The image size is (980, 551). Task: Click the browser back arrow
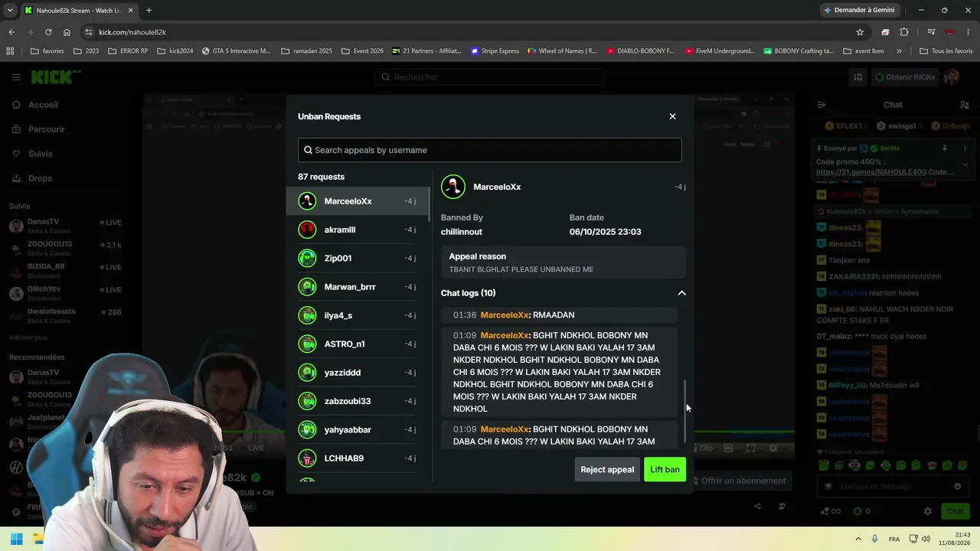pos(11,32)
